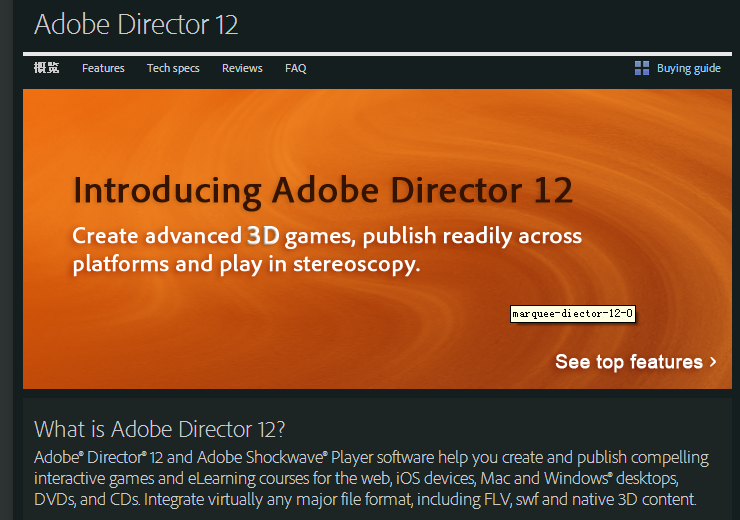
Task: Go to the Reviews tab
Action: click(242, 68)
